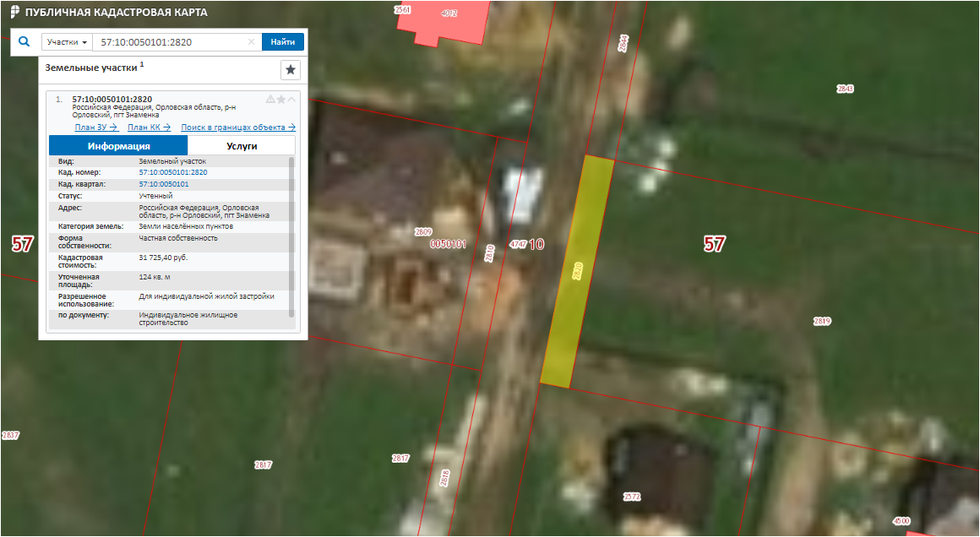Open the План КК link
This screenshot has height=537, width=980.
[149, 127]
